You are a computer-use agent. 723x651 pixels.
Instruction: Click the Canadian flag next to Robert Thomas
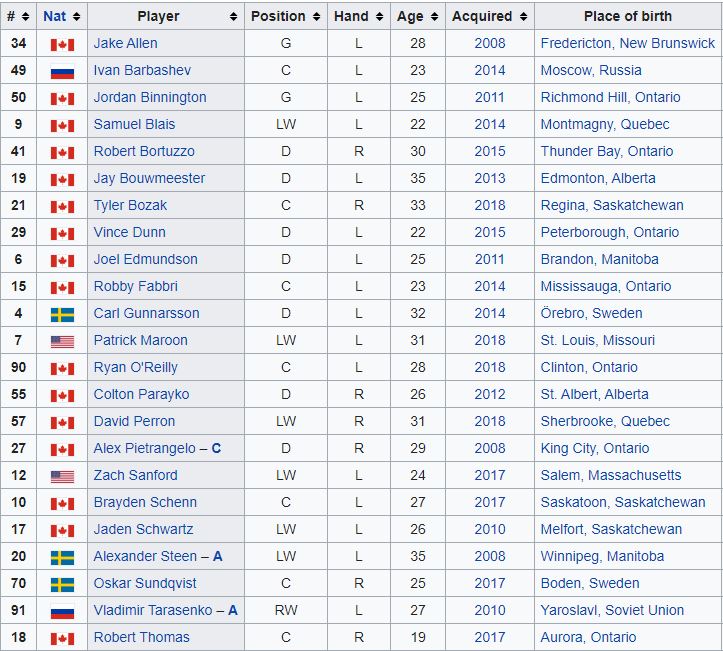[x=62, y=638]
